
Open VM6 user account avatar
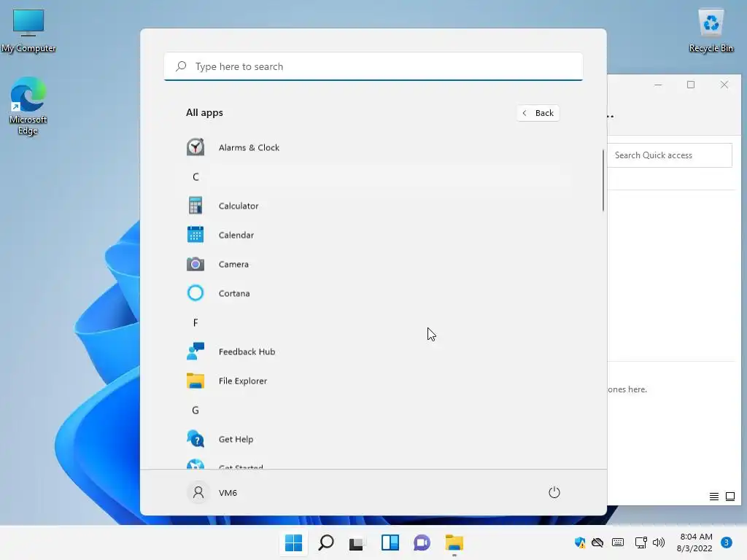click(x=198, y=492)
